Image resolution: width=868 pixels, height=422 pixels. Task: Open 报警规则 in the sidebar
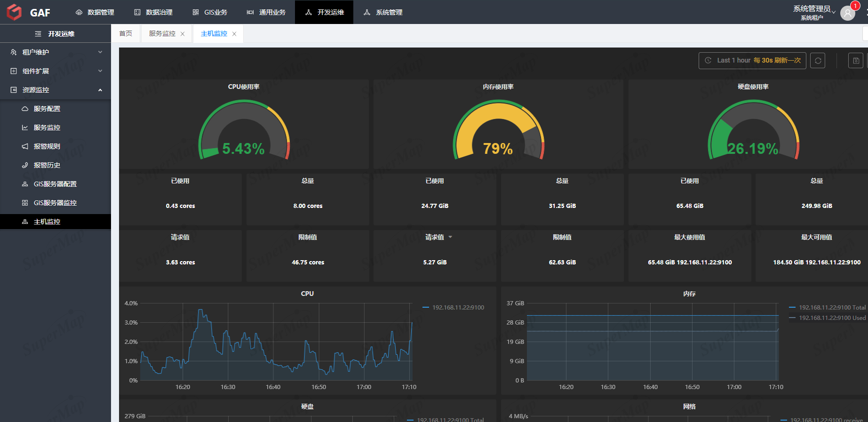pyautogui.click(x=56, y=146)
